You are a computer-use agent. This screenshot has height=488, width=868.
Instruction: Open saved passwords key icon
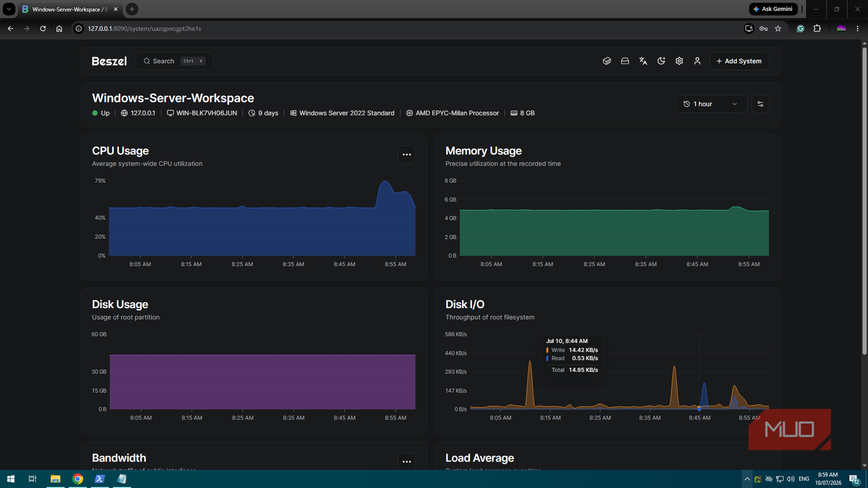(764, 28)
